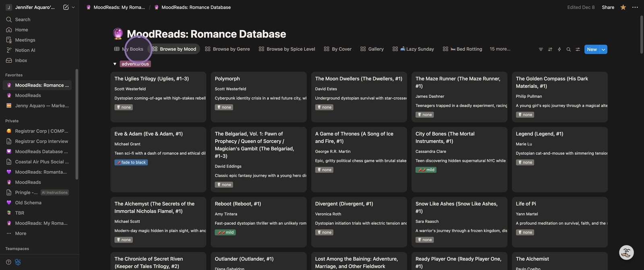The height and width of the screenshot is (270, 644).
Task: Unfavorite page using the star icon
Action: coord(623,7)
